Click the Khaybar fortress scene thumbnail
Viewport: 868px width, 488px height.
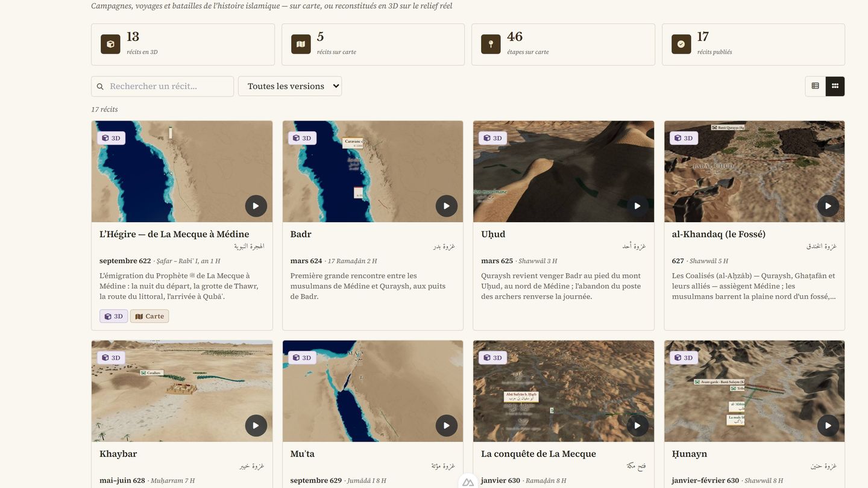tap(182, 391)
